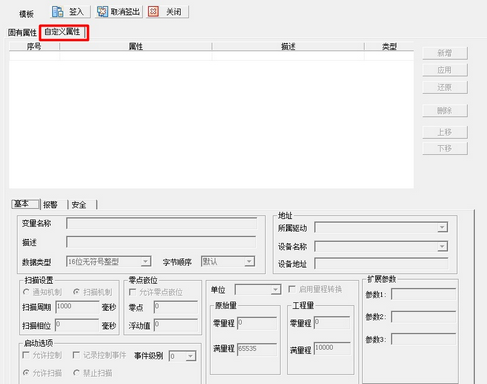Click the 设备地址 input field
Image resolution: width=487 pixels, height=384 pixels.
click(x=381, y=264)
